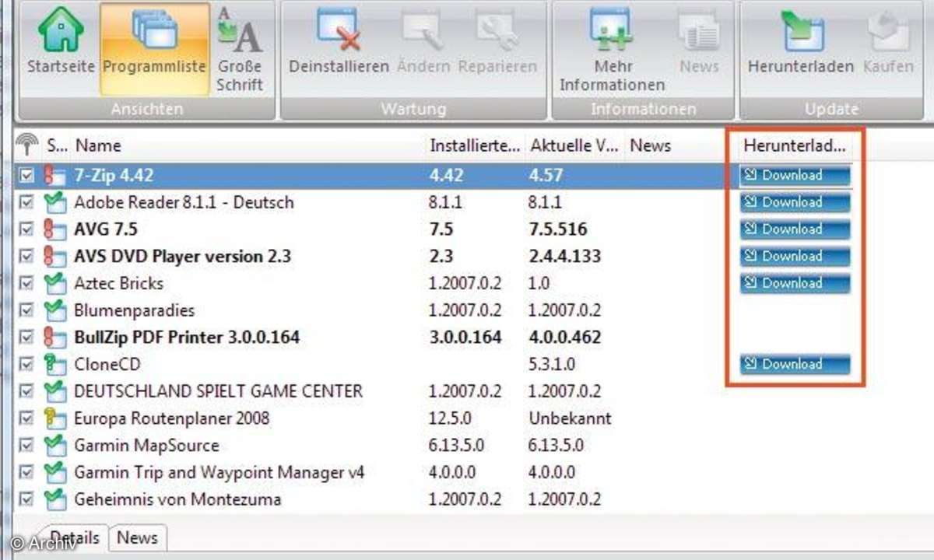
Task: Click the 2.4.4.133 current version of AVS
Action: [x=565, y=257]
